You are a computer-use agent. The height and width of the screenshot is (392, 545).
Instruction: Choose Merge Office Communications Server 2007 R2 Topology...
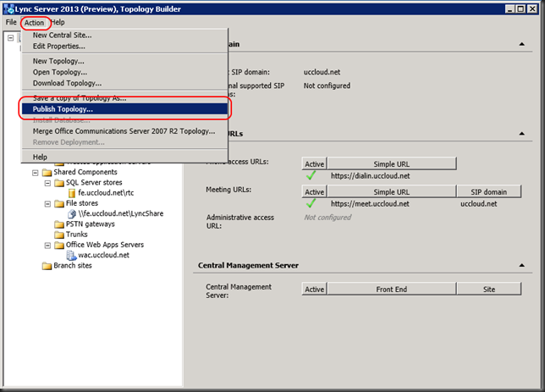click(124, 131)
